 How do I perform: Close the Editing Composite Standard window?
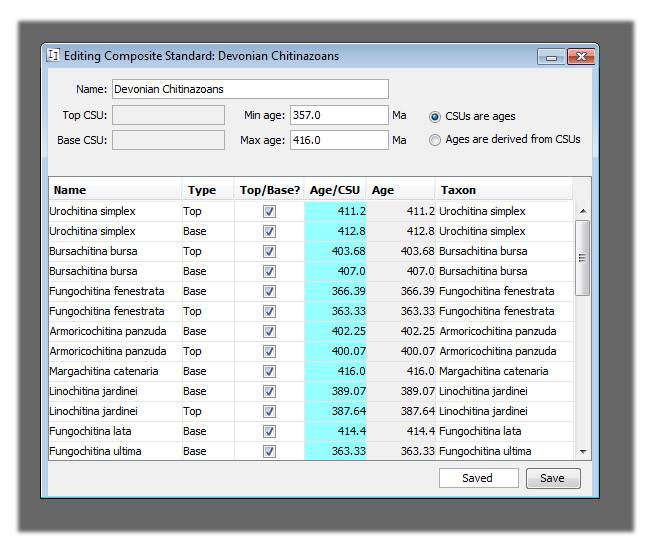580,57
